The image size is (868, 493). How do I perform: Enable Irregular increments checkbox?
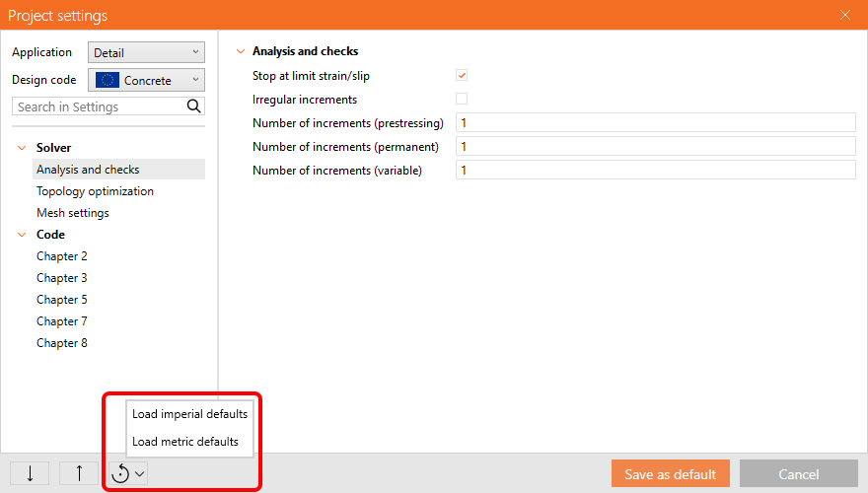(461, 100)
